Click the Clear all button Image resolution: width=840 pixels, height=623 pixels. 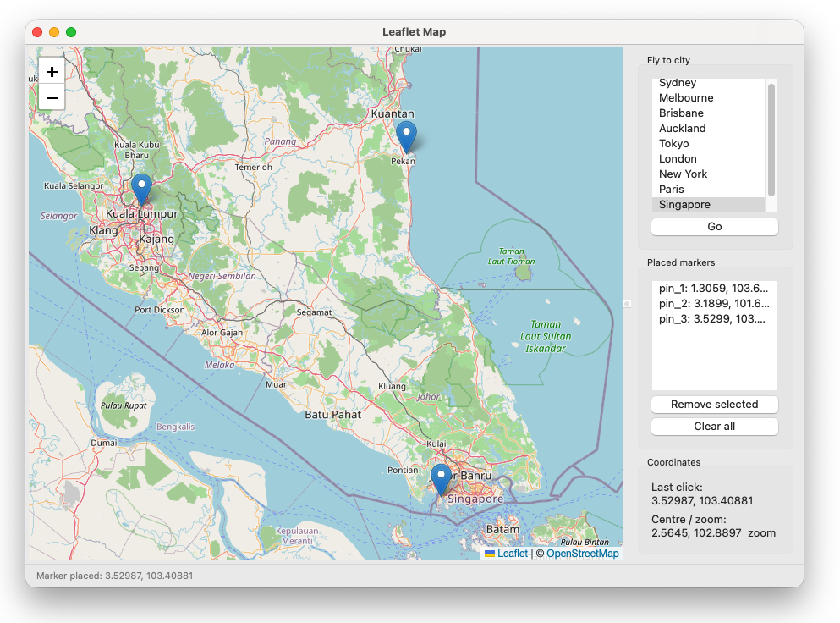[x=714, y=427]
